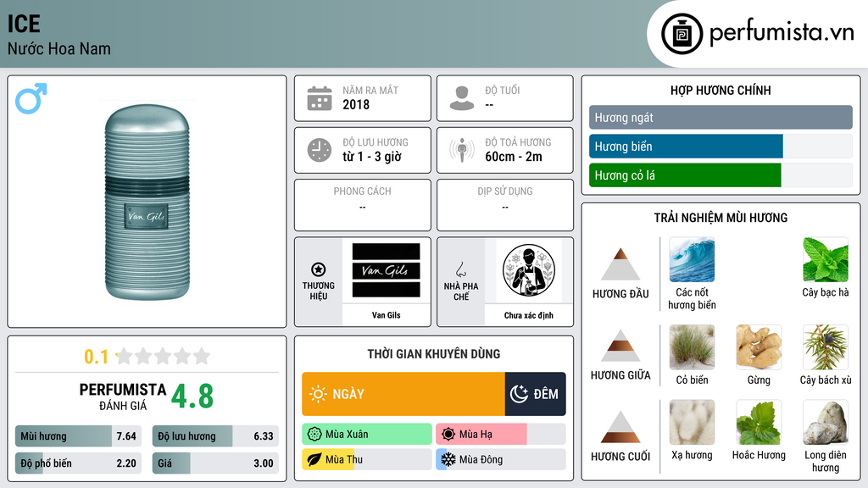Click the star rating icons next to 0.1
This screenshot has width=868, height=488.
pyautogui.click(x=164, y=356)
